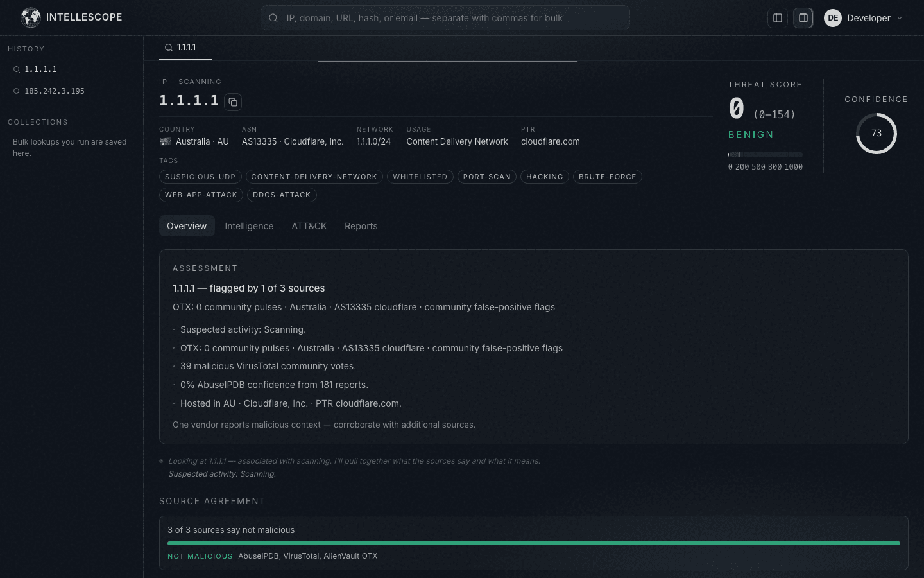924x578 pixels.
Task: Click the COLLECTIONS sidebar heading
Action: pos(38,122)
